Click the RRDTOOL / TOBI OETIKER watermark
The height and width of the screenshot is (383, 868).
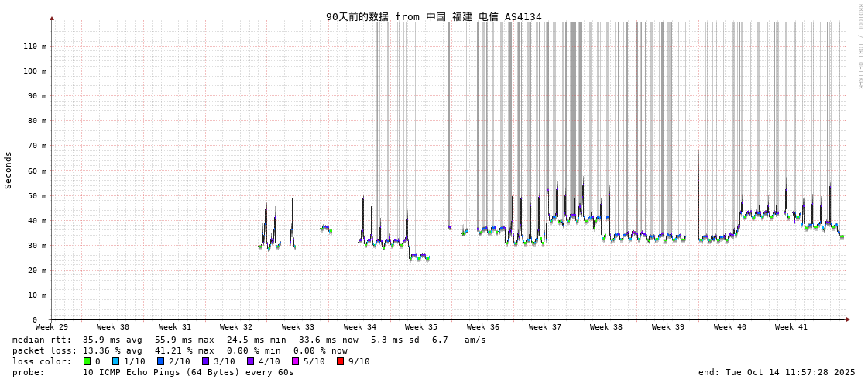859,47
